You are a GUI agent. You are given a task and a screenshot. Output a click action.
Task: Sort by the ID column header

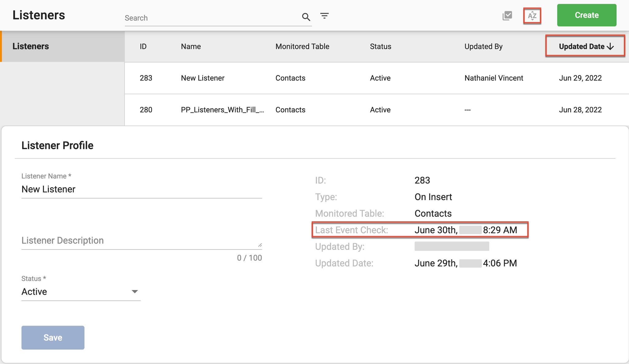coord(143,46)
